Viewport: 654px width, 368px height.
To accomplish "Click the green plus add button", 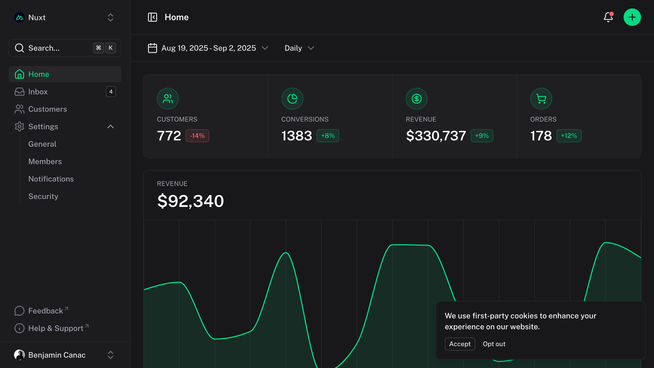I will point(632,17).
